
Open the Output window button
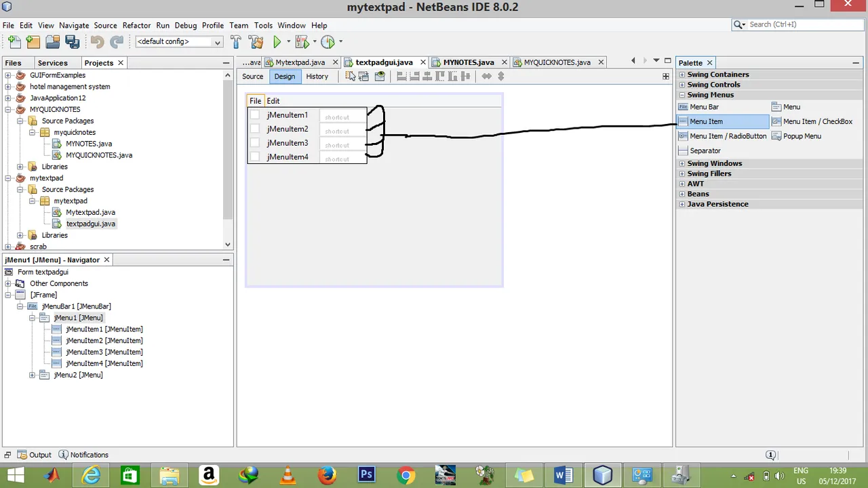34,455
